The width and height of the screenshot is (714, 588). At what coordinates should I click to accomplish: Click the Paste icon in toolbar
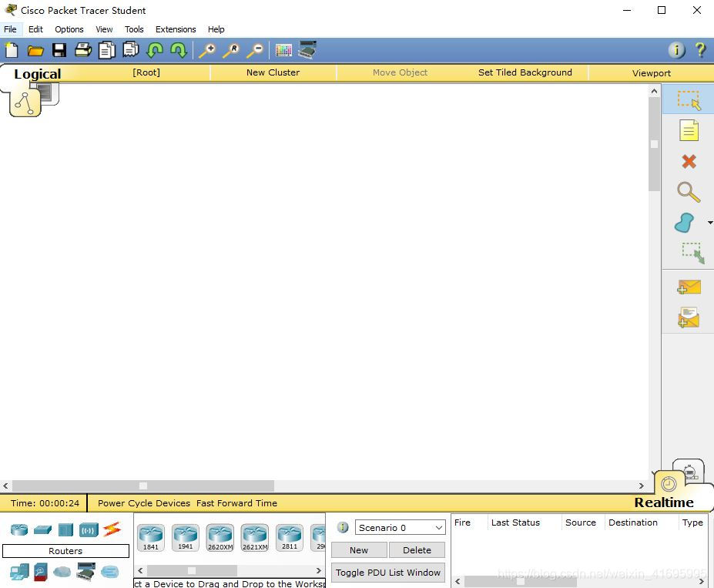point(131,49)
